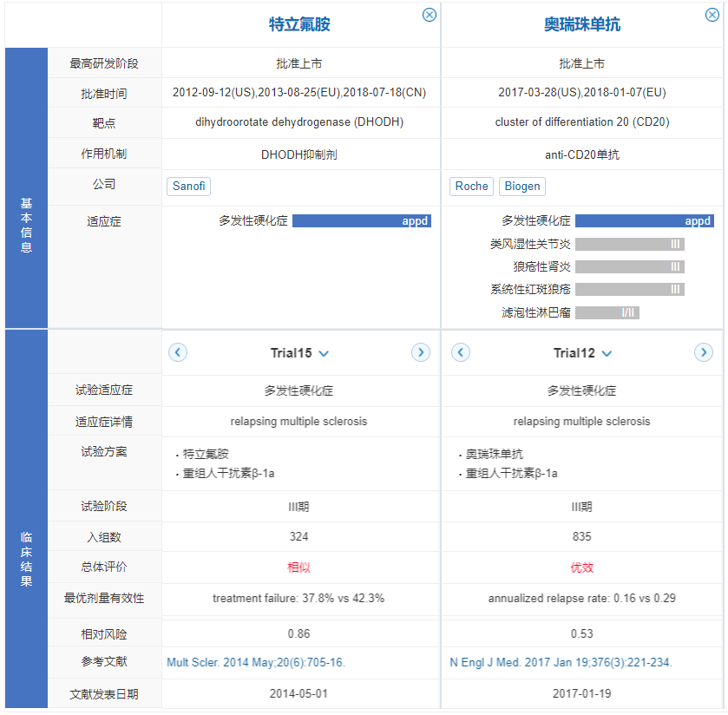728x715 pixels.
Task: Click 系统性红斑狼疮 phase III progress bar
Action: click(x=630, y=289)
